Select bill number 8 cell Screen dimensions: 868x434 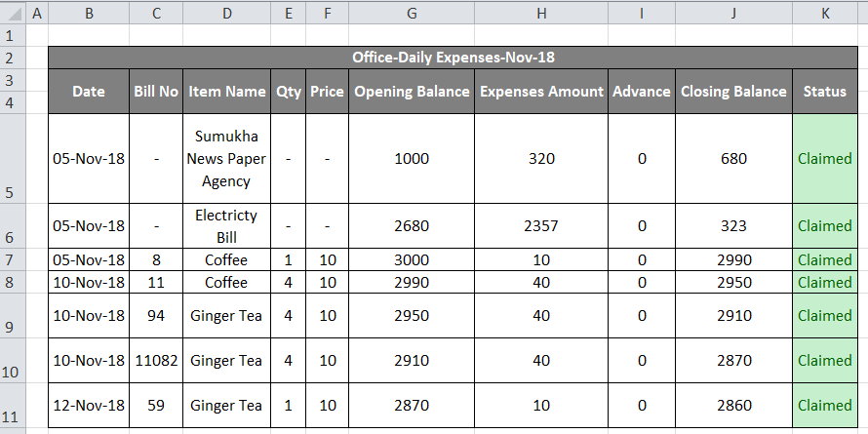(x=156, y=259)
